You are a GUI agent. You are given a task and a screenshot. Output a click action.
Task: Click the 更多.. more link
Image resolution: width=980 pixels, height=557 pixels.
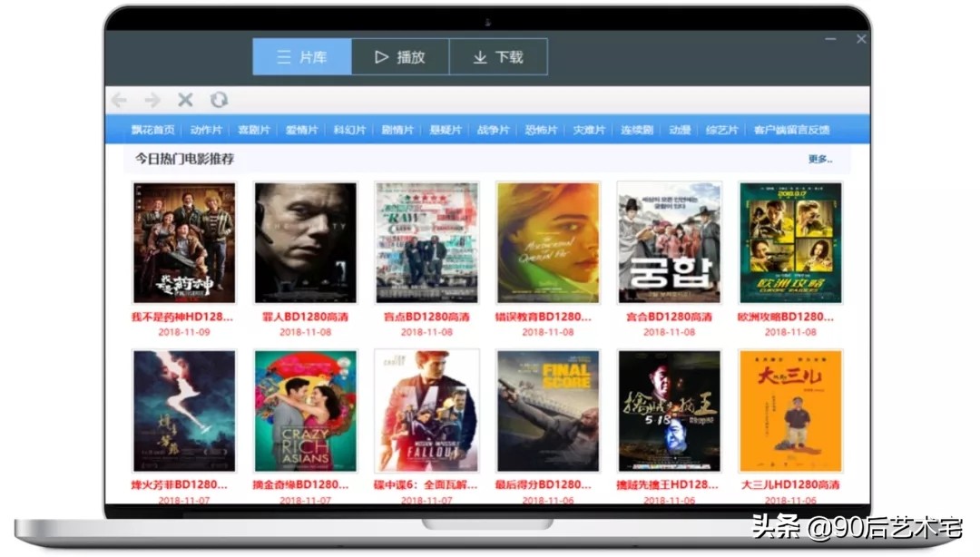(x=819, y=159)
